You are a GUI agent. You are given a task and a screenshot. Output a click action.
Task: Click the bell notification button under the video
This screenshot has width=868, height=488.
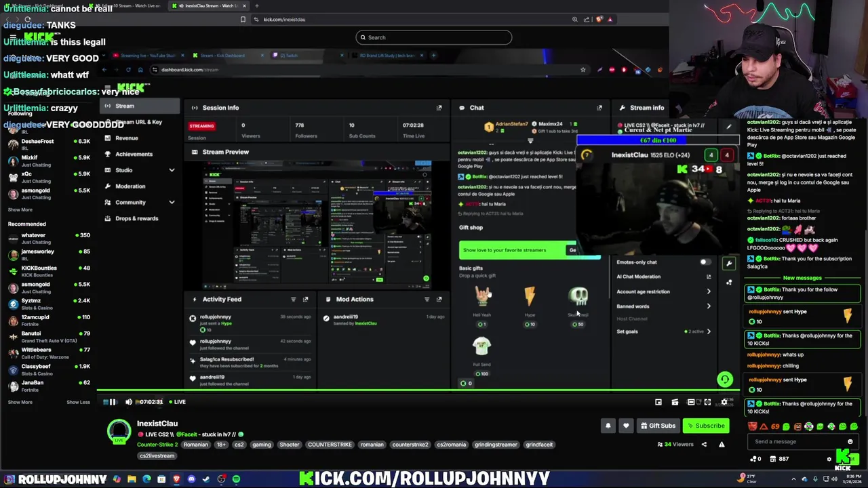[608, 426]
